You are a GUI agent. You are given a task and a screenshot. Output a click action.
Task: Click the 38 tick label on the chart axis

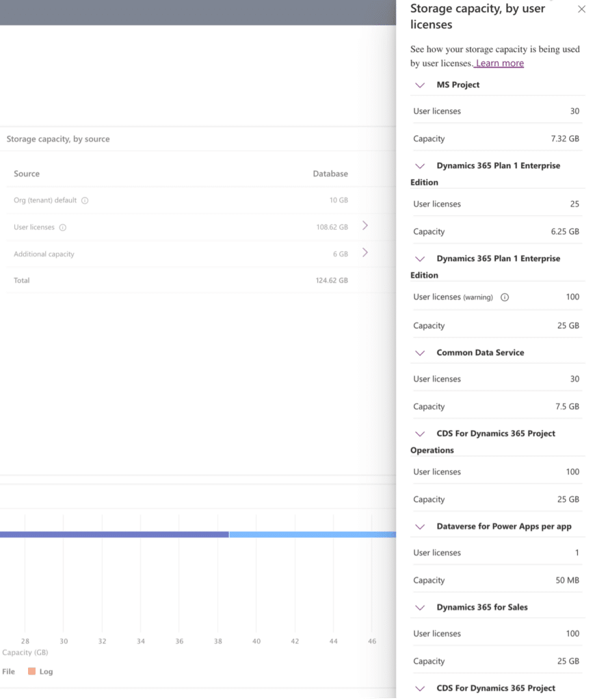(x=218, y=641)
